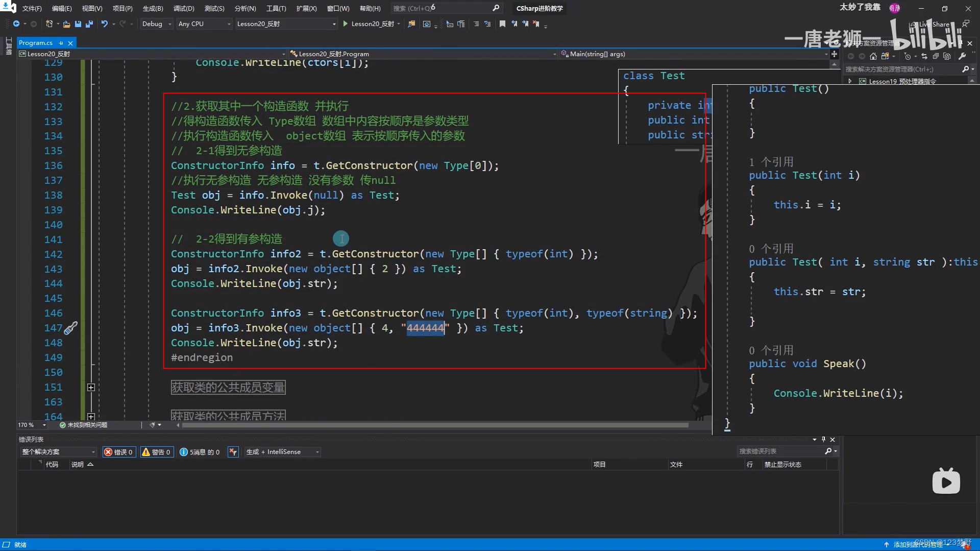Click the split editor icon above scrollbar
Screen dimensions: 980x551
point(834,54)
